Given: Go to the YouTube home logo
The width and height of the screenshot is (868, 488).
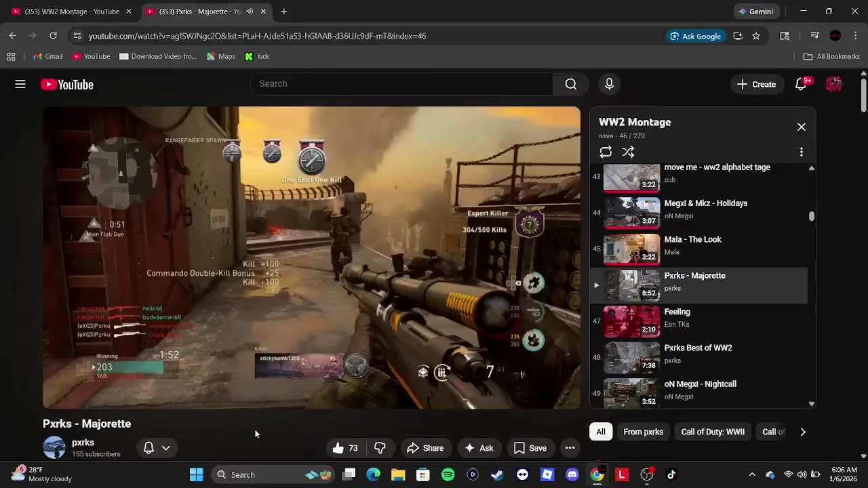Looking at the screenshot, I should point(67,85).
